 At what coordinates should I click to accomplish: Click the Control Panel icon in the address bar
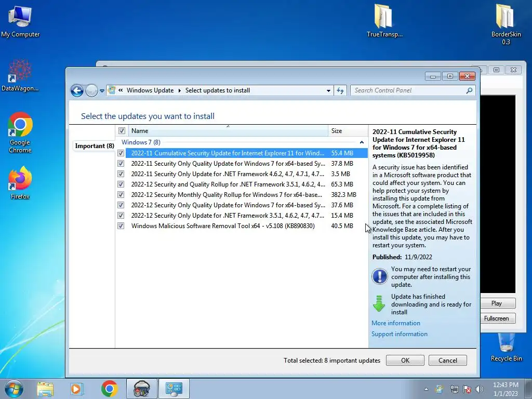coord(112,90)
